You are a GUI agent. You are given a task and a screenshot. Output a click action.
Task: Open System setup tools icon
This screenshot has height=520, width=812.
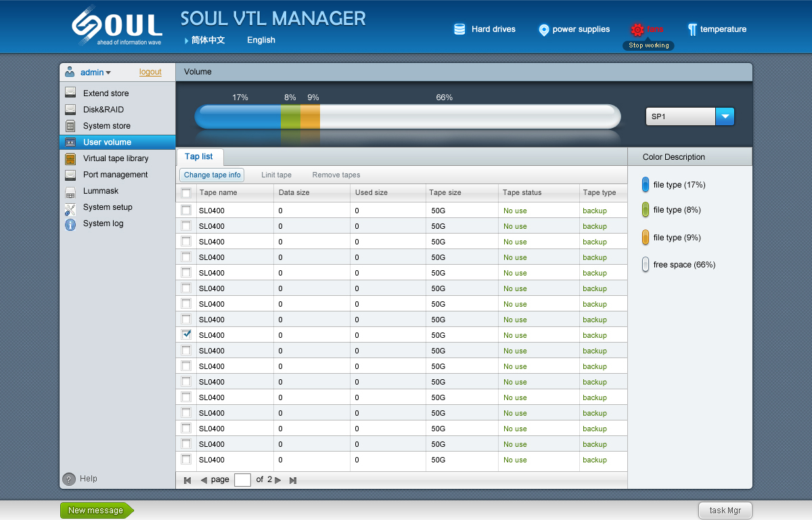[x=70, y=208]
